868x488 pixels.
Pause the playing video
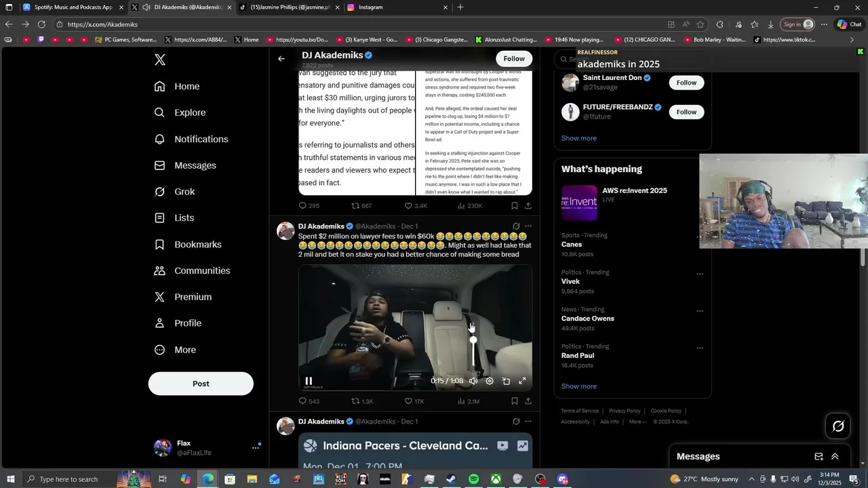(x=309, y=381)
